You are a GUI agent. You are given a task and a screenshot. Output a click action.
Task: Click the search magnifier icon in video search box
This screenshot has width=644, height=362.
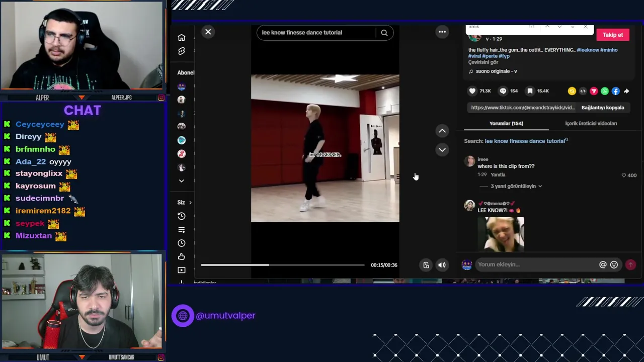tap(384, 33)
